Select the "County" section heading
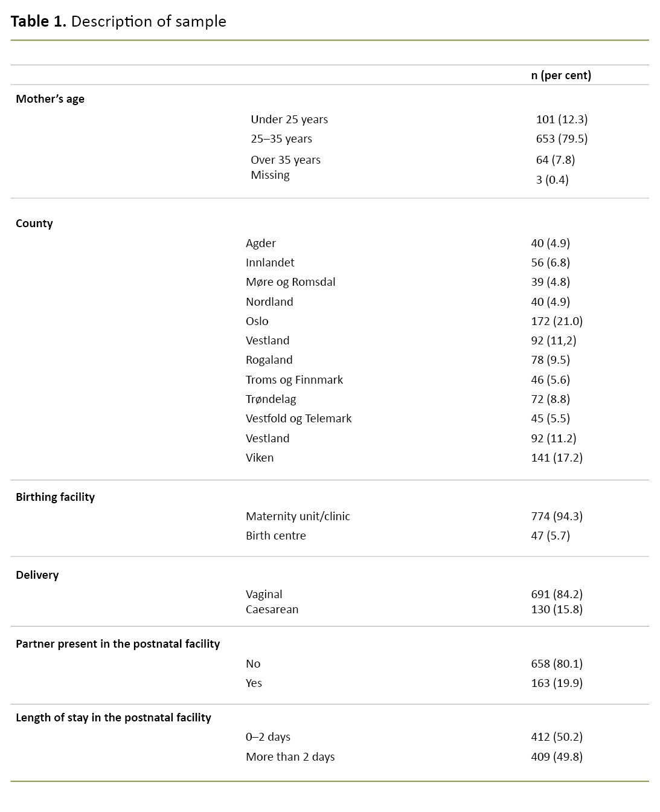Viewport: 660px width, 812px height. point(34,224)
